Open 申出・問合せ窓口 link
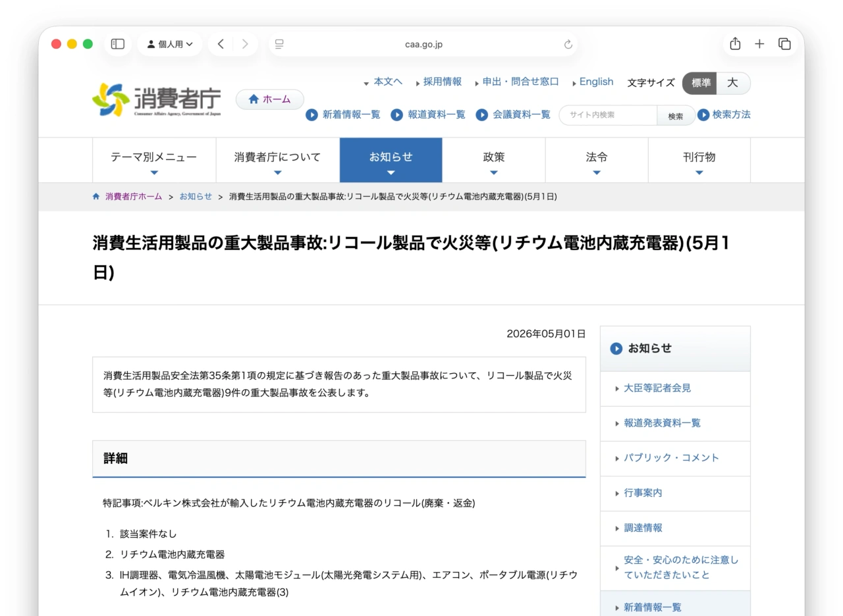843x616 pixels. tap(520, 82)
